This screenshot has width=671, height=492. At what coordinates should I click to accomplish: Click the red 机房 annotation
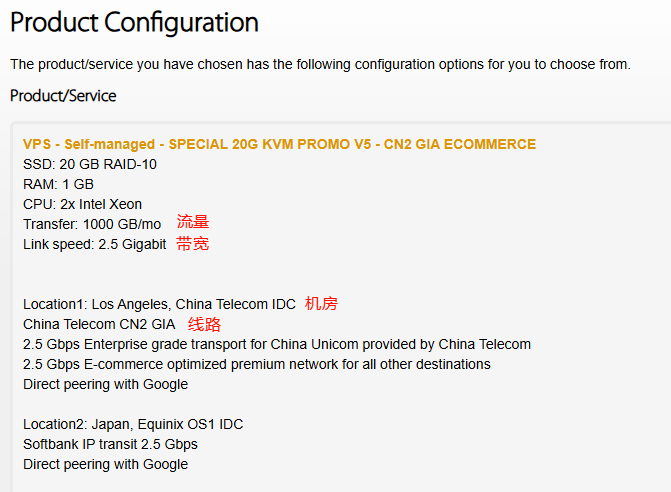[x=321, y=303]
